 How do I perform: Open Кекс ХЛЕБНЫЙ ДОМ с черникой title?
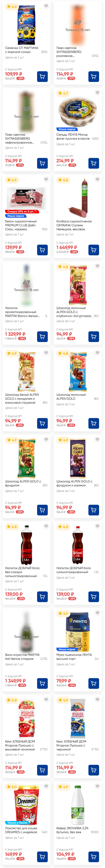[73, 745]
